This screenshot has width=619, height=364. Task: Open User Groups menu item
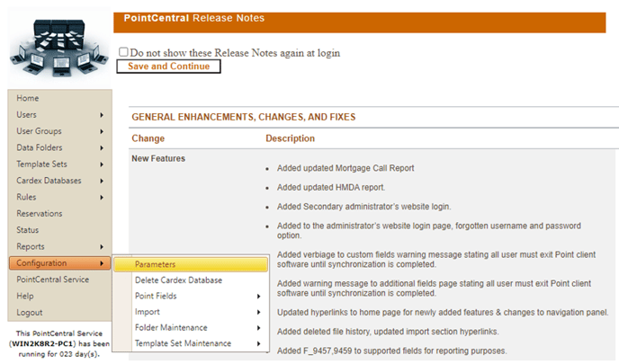click(x=39, y=131)
